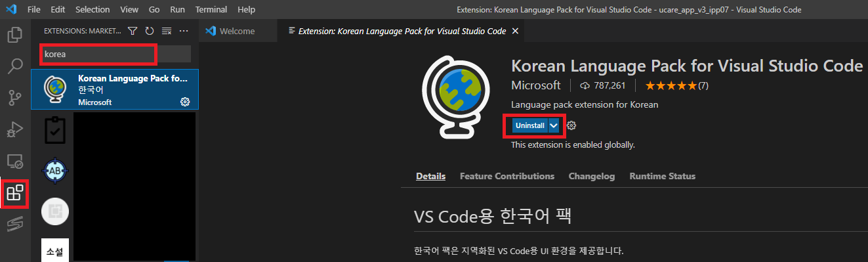
Task: Click the clipboard checklist extension icon
Action: pyautogui.click(x=54, y=130)
